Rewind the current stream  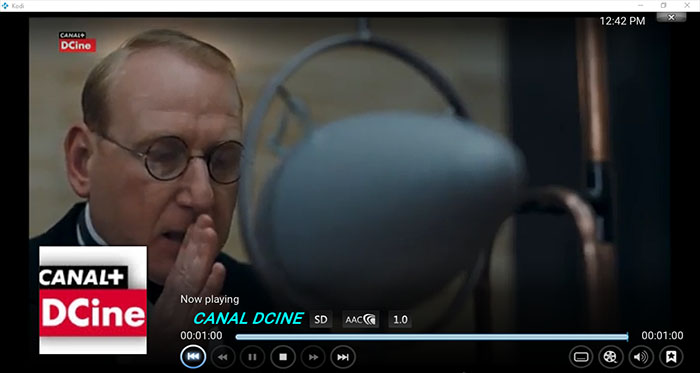[222, 357]
